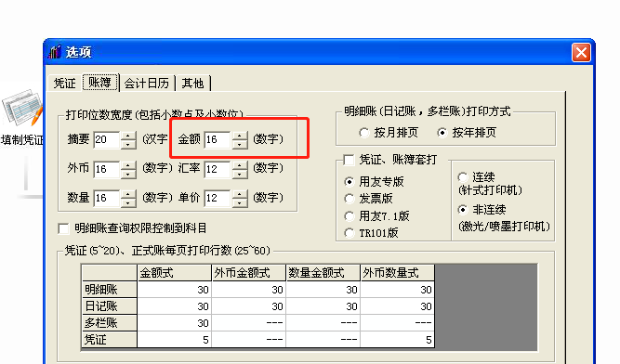Select 明细账 金额式 cell in table
Screen dimensions: 620x364
pos(174,290)
